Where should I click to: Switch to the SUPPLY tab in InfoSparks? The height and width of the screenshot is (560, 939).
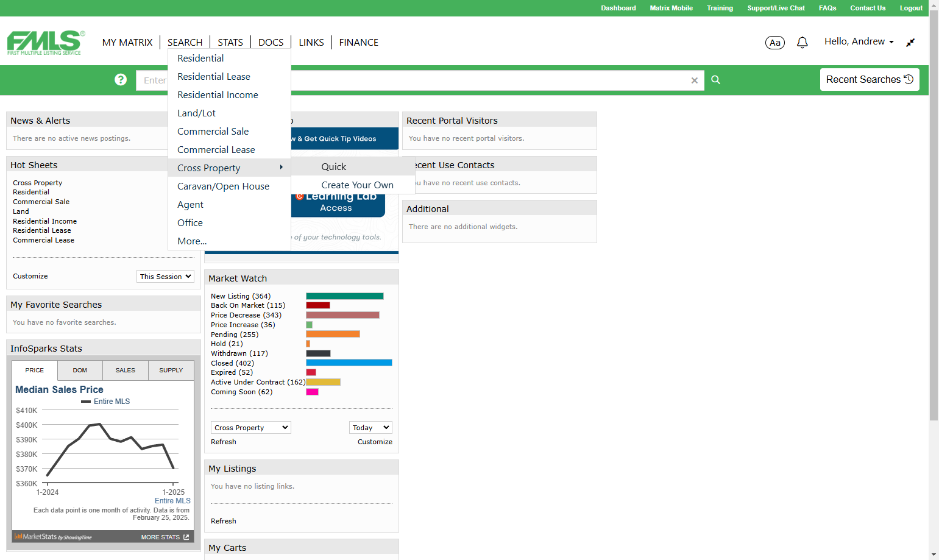click(171, 370)
